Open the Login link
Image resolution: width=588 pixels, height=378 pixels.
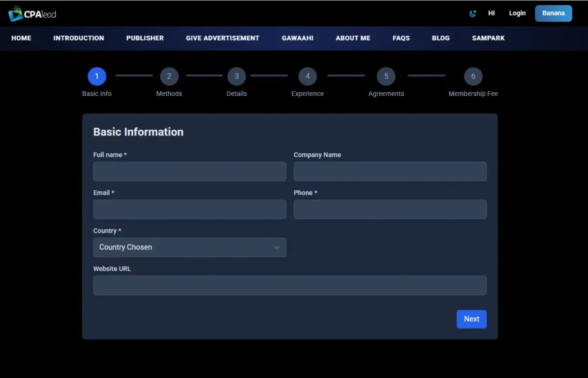tap(517, 13)
